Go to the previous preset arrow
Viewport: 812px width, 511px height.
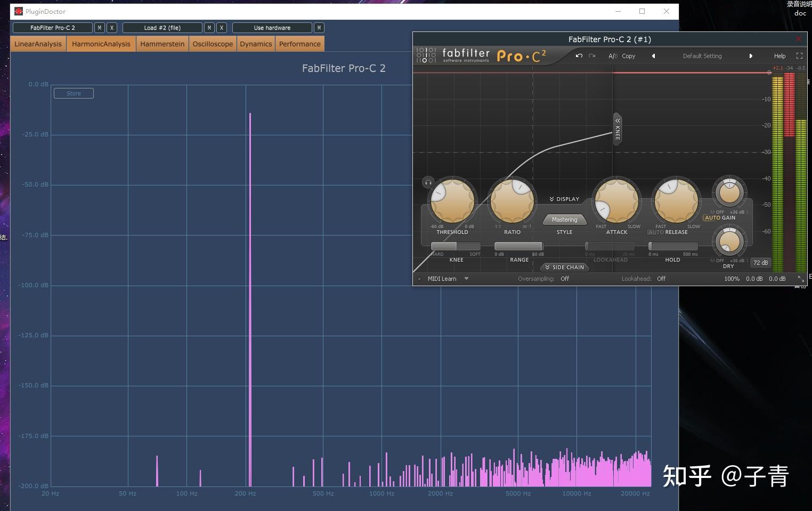(x=654, y=56)
